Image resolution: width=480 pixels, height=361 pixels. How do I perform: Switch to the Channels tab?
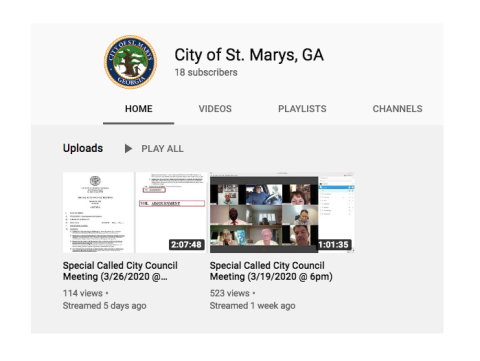[397, 109]
